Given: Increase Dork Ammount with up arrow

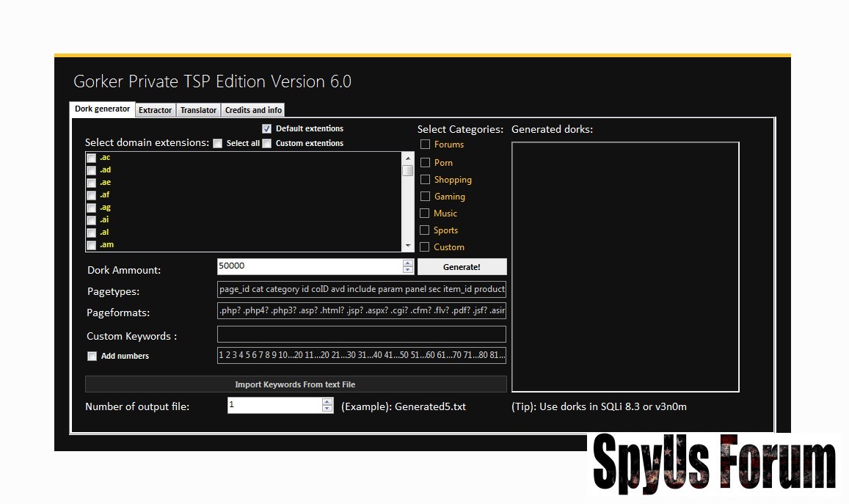Looking at the screenshot, I should point(408,263).
